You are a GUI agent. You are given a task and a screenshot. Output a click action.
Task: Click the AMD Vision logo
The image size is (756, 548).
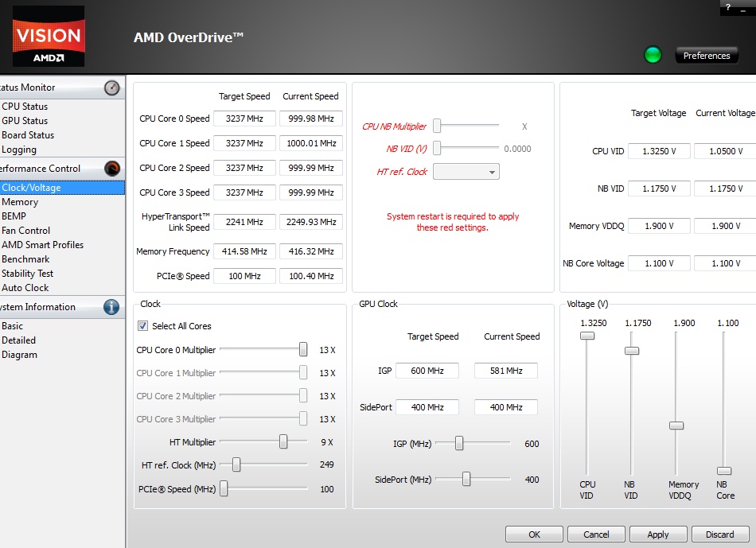[49, 36]
